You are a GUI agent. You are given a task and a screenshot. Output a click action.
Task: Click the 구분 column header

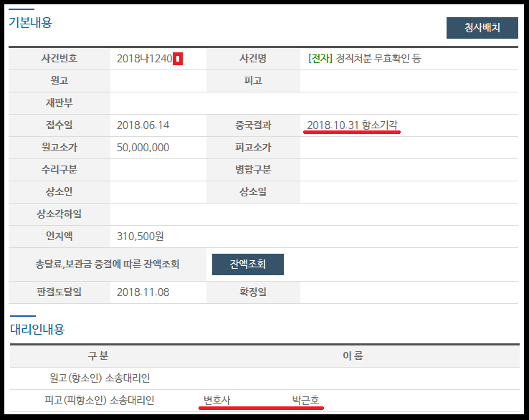pyautogui.click(x=97, y=355)
